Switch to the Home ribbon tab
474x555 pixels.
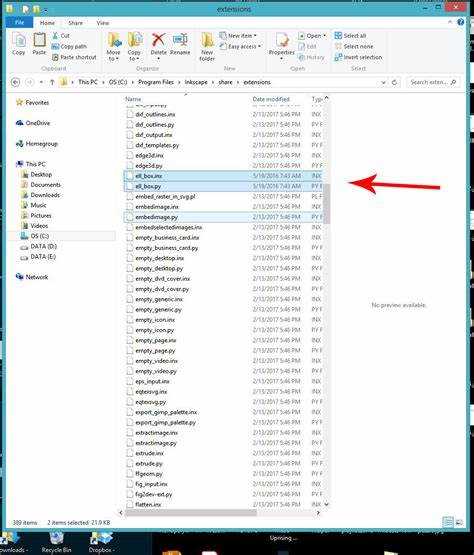tap(47, 23)
